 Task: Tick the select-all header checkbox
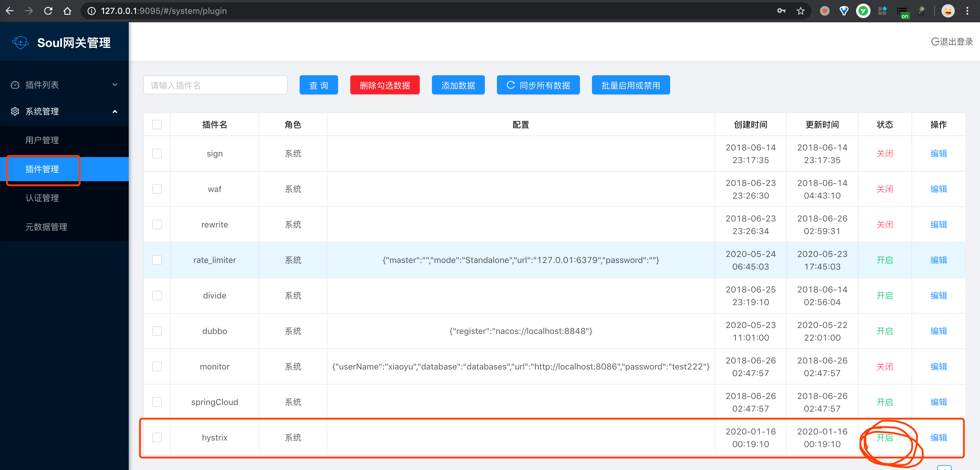point(157,125)
